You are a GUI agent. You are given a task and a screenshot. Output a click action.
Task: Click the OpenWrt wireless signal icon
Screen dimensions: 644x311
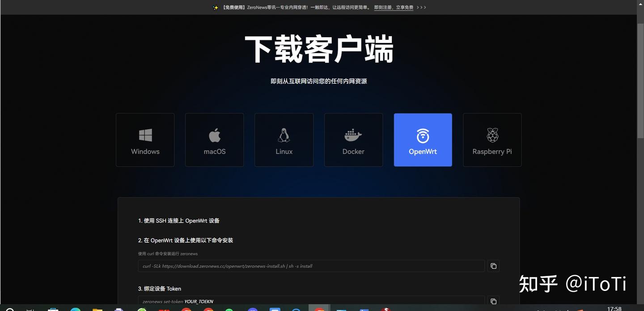click(x=423, y=135)
